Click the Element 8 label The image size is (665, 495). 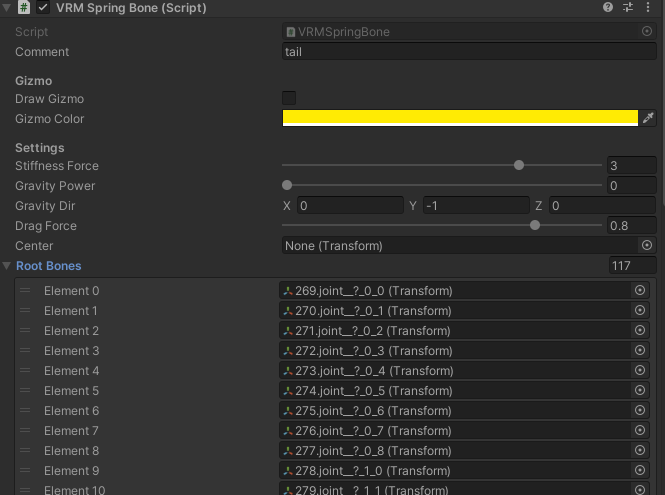(71, 450)
